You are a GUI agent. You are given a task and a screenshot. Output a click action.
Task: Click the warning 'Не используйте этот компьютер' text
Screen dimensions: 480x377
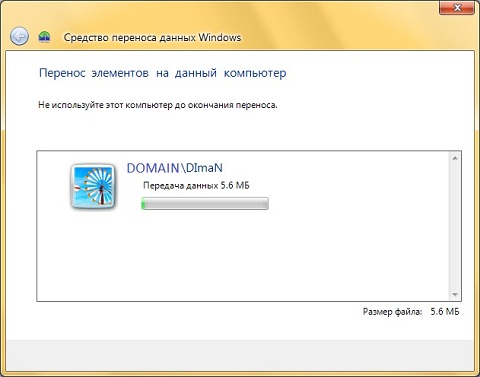click(x=158, y=105)
